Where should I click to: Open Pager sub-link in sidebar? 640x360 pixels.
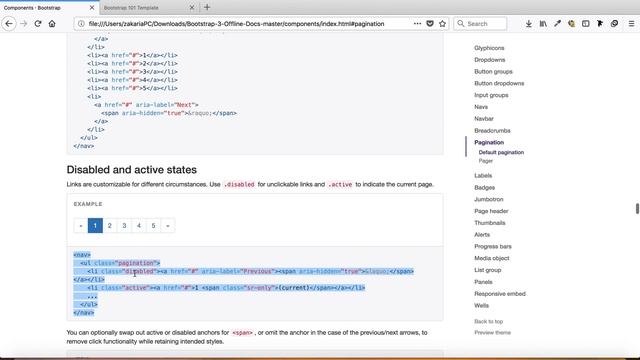point(486,161)
